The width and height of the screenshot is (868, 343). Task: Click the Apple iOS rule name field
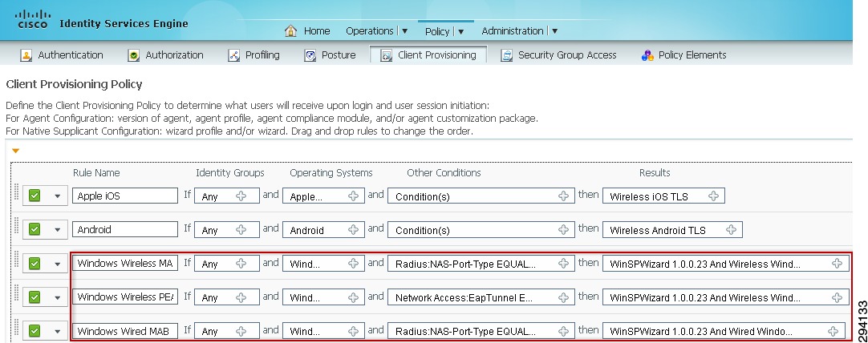pyautogui.click(x=125, y=196)
